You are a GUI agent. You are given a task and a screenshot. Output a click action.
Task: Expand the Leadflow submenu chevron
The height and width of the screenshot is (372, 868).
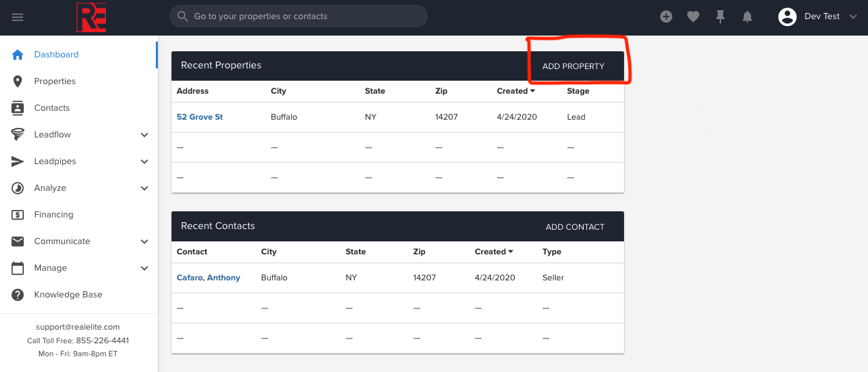point(144,135)
